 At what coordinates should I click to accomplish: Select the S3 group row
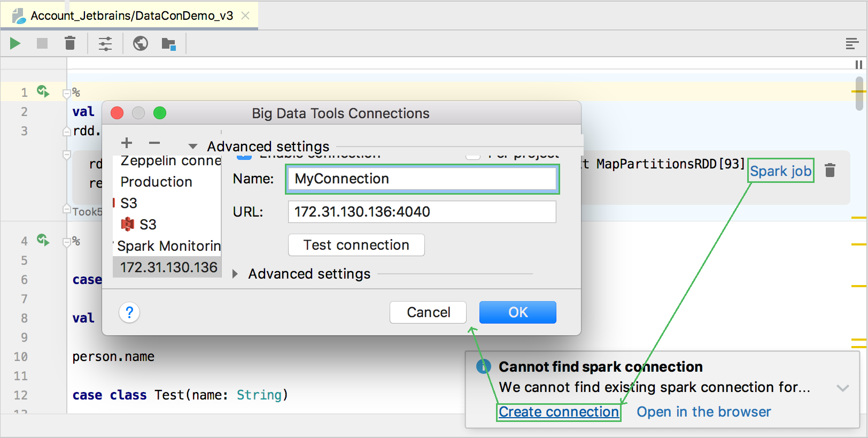[x=168, y=203]
